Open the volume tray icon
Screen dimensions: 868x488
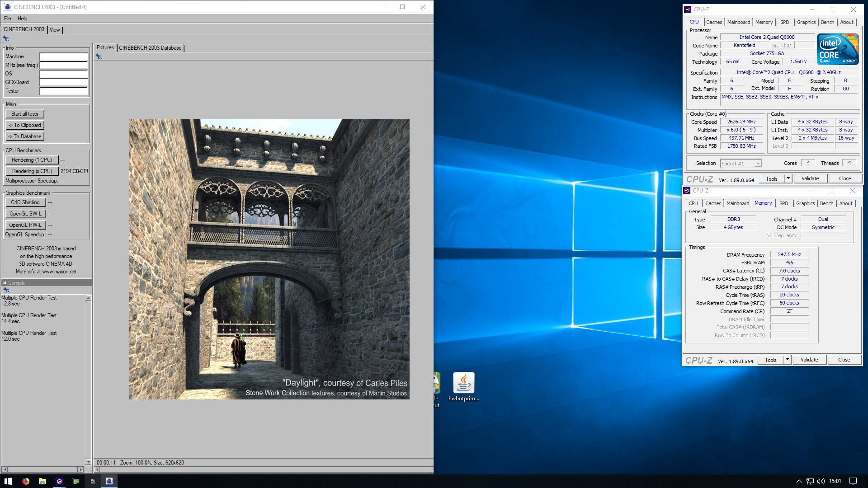pyautogui.click(x=821, y=481)
